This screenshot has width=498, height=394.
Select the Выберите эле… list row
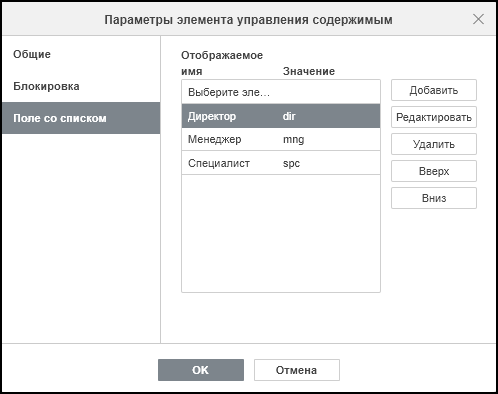[x=281, y=92]
